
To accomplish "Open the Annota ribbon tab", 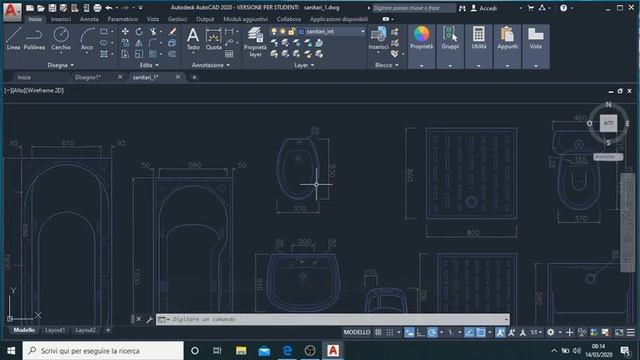I will 89,19.
